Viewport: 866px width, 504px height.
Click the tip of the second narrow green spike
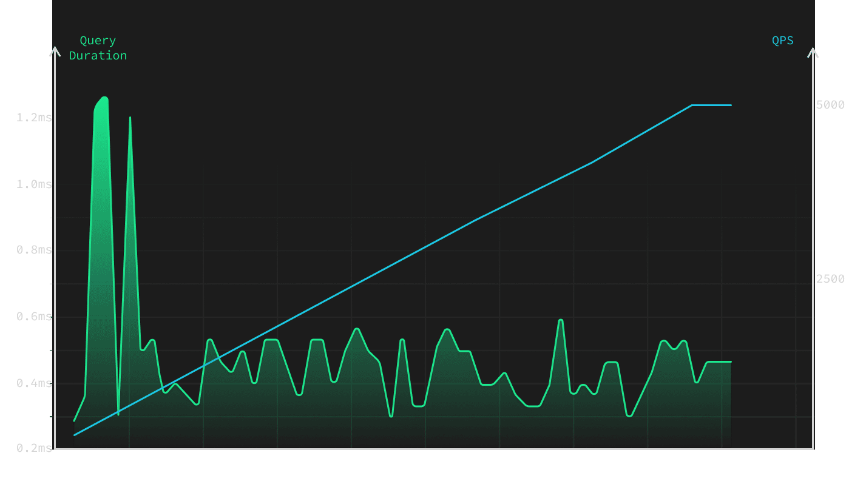coord(130,118)
